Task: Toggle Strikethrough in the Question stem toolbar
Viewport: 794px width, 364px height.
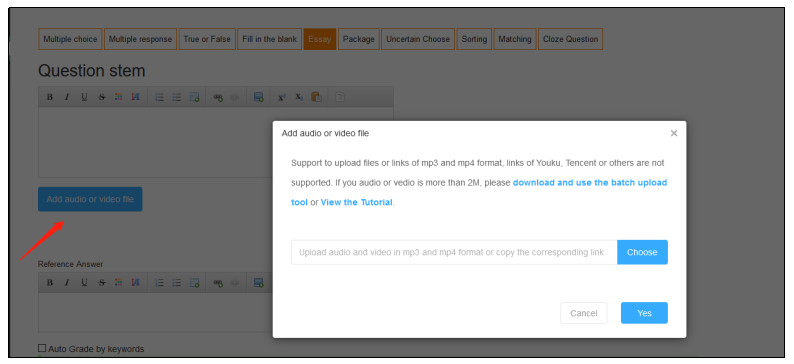Action: point(101,97)
